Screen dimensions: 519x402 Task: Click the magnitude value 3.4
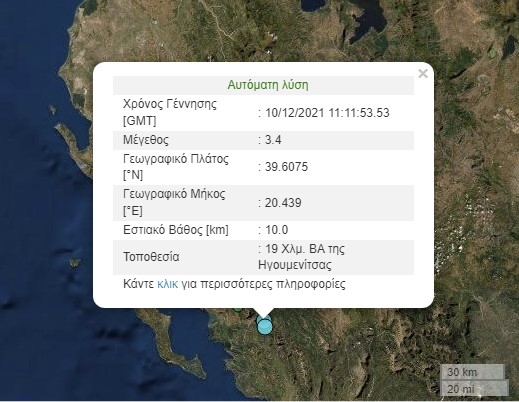click(273, 140)
